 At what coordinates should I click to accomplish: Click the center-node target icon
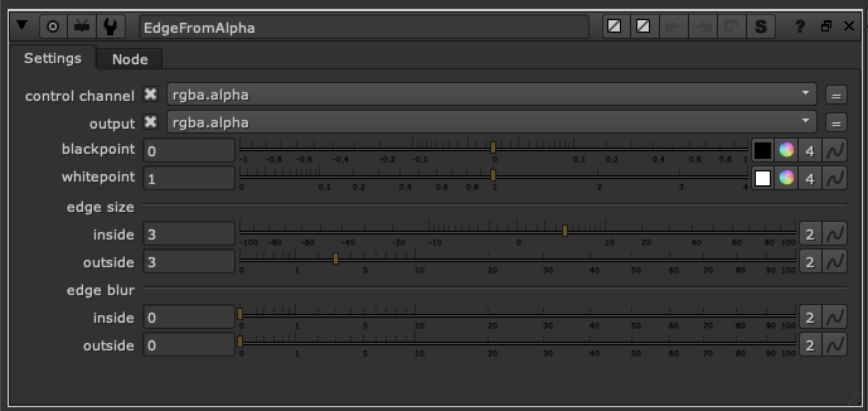[x=53, y=26]
